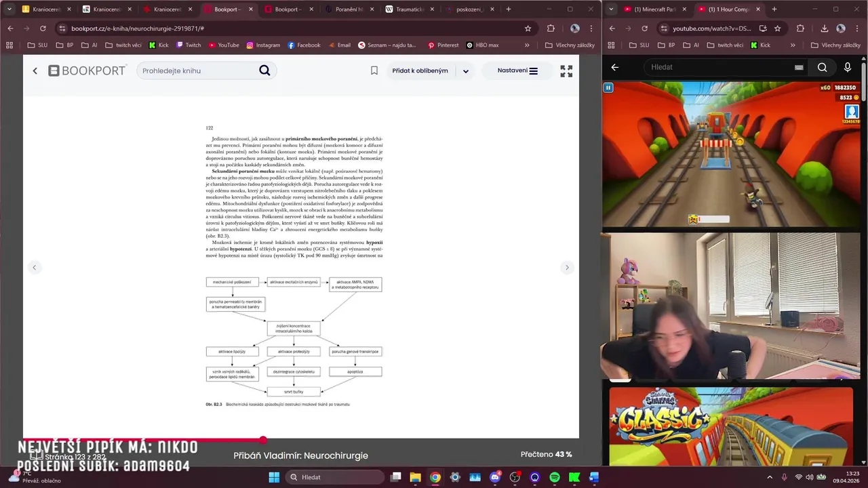Click the taskbar Hledat search box
This screenshot has height=488, width=868.
pos(334,477)
